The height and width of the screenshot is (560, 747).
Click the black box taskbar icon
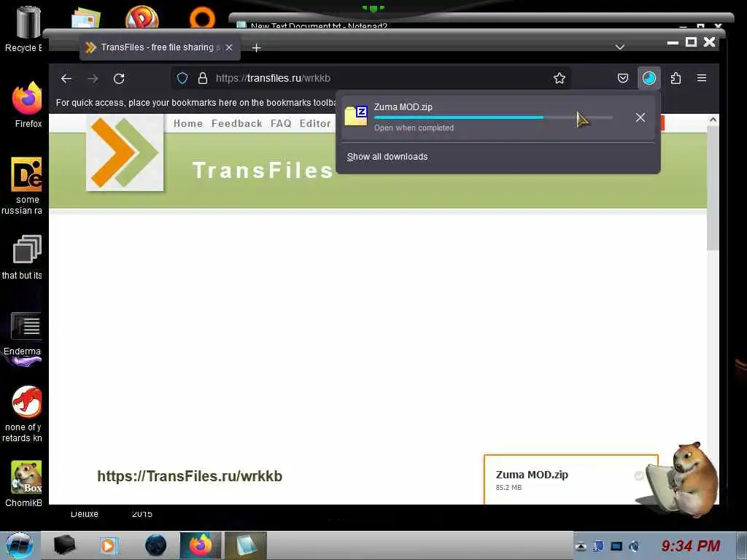pyautogui.click(x=65, y=545)
